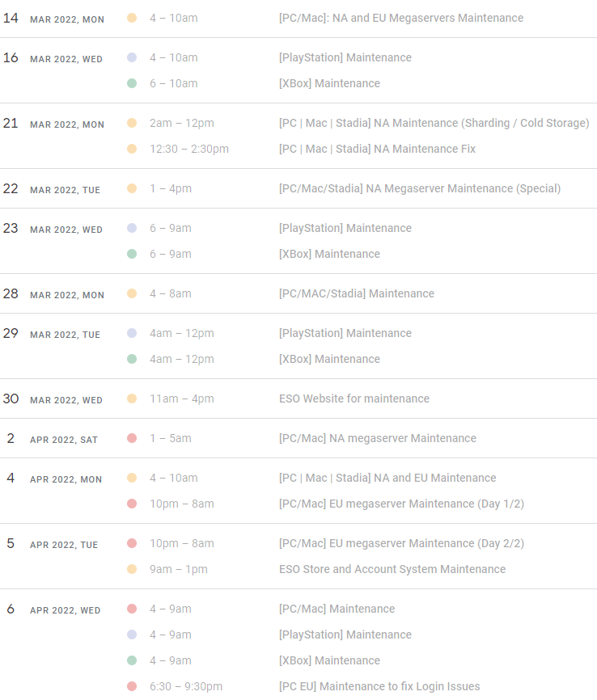The width and height of the screenshot is (597, 700).
Task: Click the 9am – 1pm time on 5 Apr
Action: pos(179,570)
